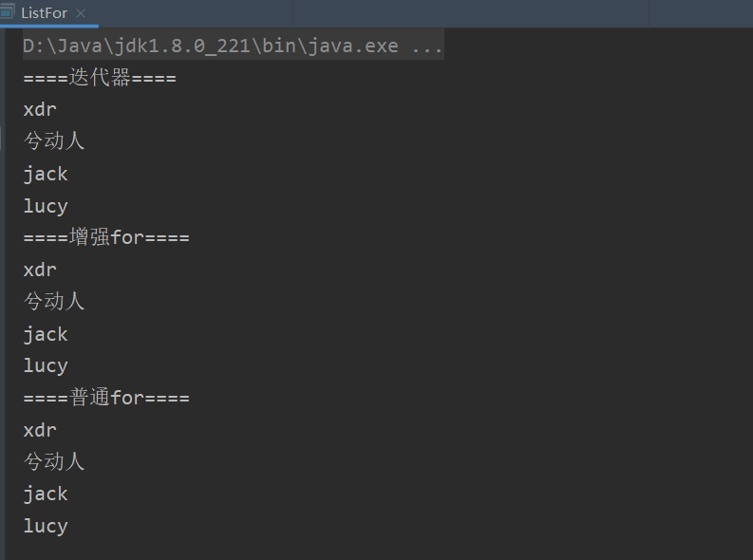Viewport: 753px width, 560px height.
Task: Click xdr under the 增强for section
Action: pos(40,271)
